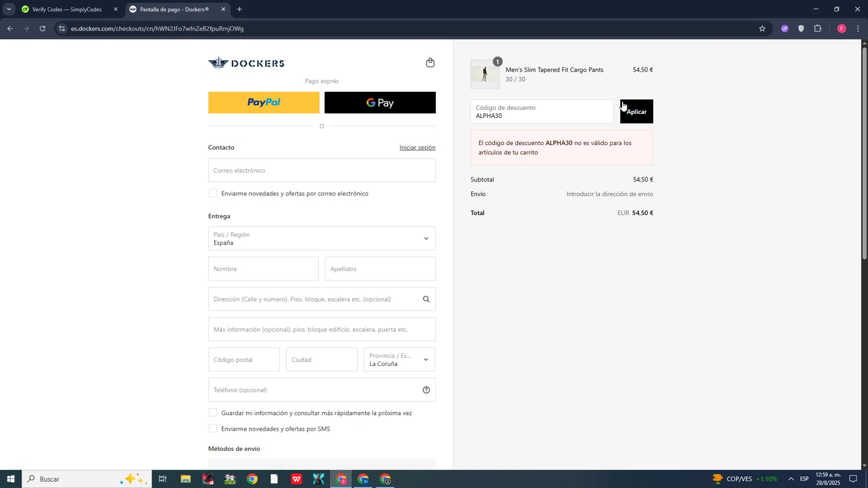Open the purple extension icon in toolbar

tap(785, 28)
